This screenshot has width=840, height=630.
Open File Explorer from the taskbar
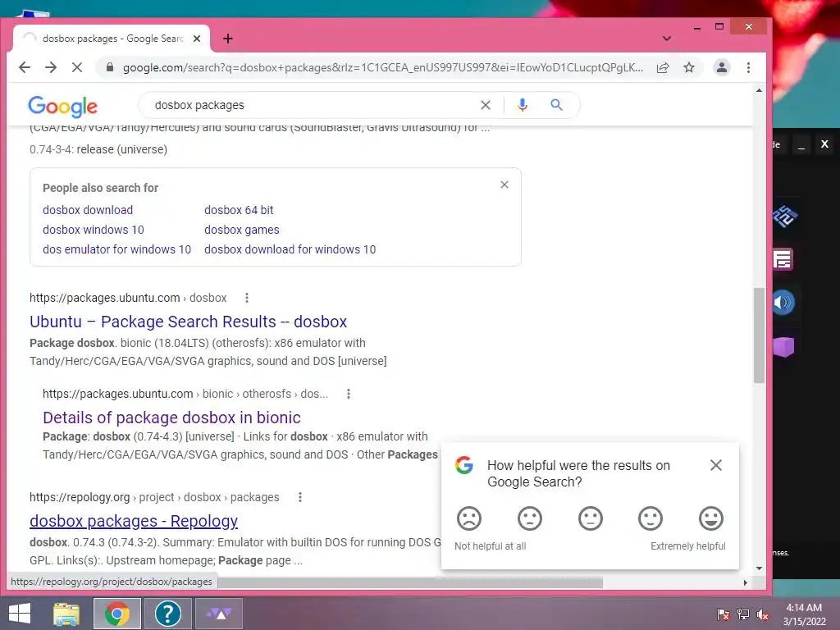66,614
